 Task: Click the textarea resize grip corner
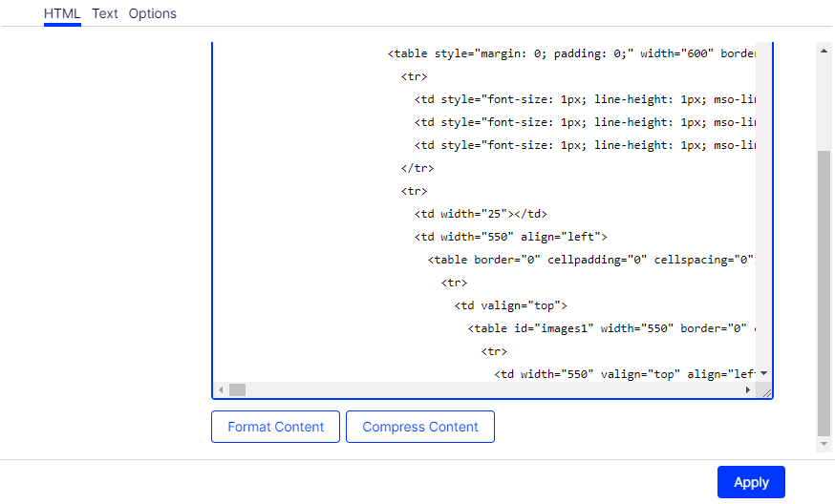pyautogui.click(x=766, y=392)
